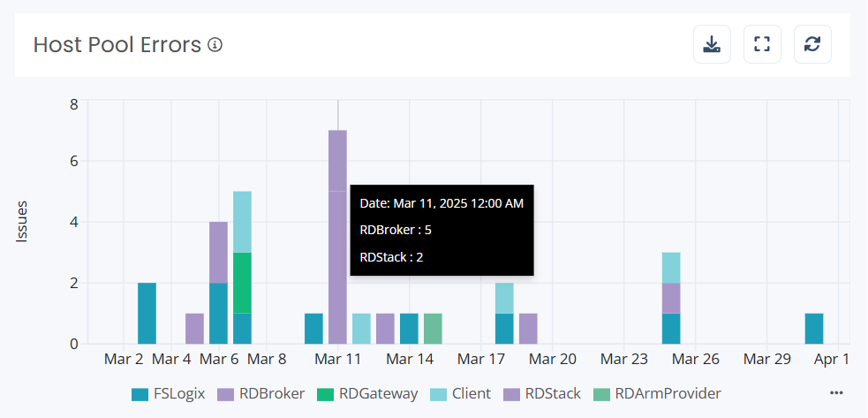Toggle the FSLogix series in the legend

pos(168,393)
